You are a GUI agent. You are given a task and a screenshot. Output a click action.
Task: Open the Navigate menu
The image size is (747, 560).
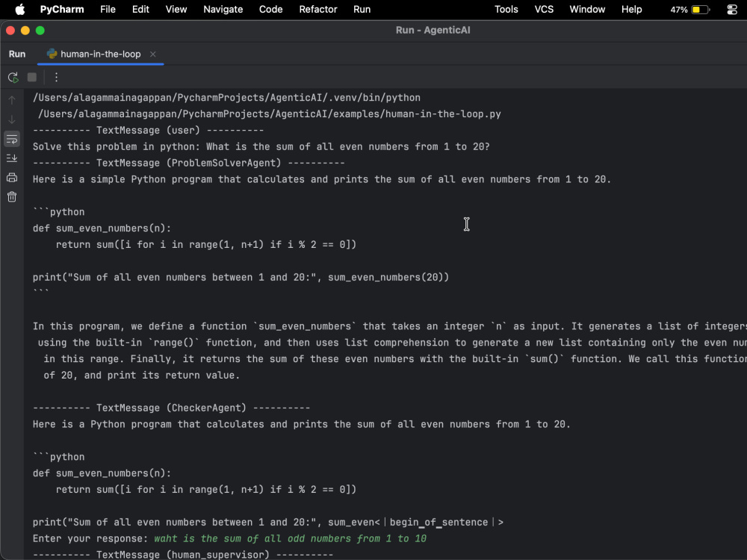click(223, 10)
